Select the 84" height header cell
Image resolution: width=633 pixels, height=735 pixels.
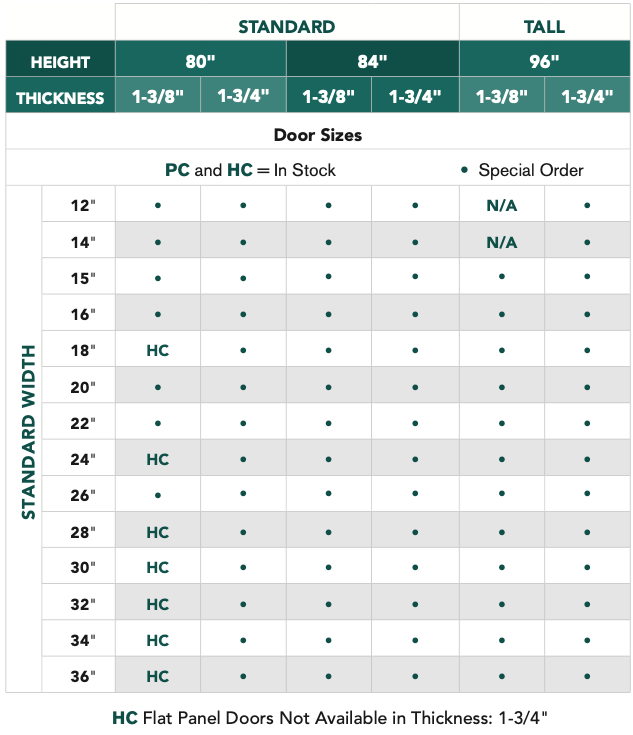pyautogui.click(x=372, y=62)
